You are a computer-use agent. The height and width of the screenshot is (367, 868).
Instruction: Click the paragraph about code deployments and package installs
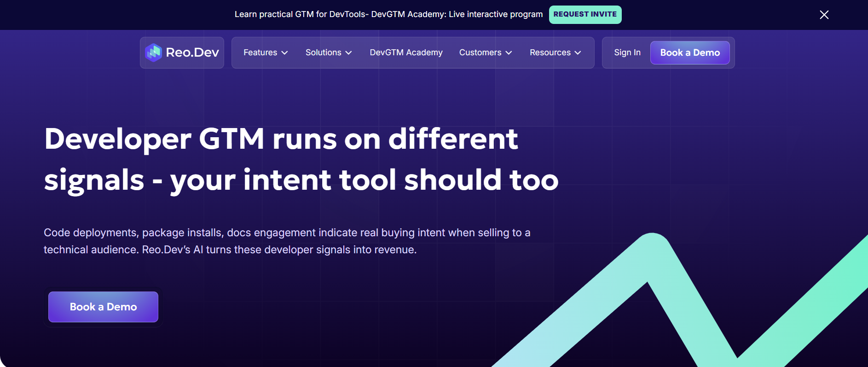[287, 241]
